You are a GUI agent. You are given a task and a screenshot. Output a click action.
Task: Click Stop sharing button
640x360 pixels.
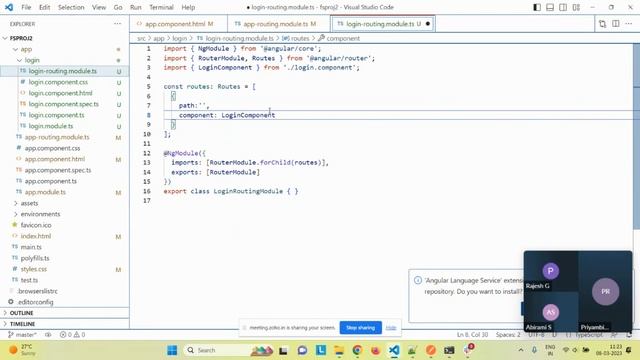[x=360, y=328]
